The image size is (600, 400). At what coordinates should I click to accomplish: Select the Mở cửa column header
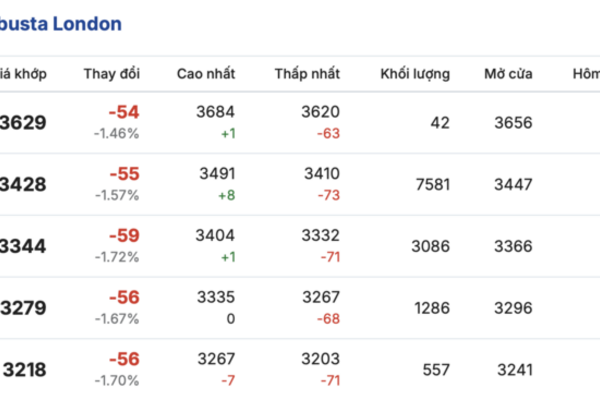point(508,74)
